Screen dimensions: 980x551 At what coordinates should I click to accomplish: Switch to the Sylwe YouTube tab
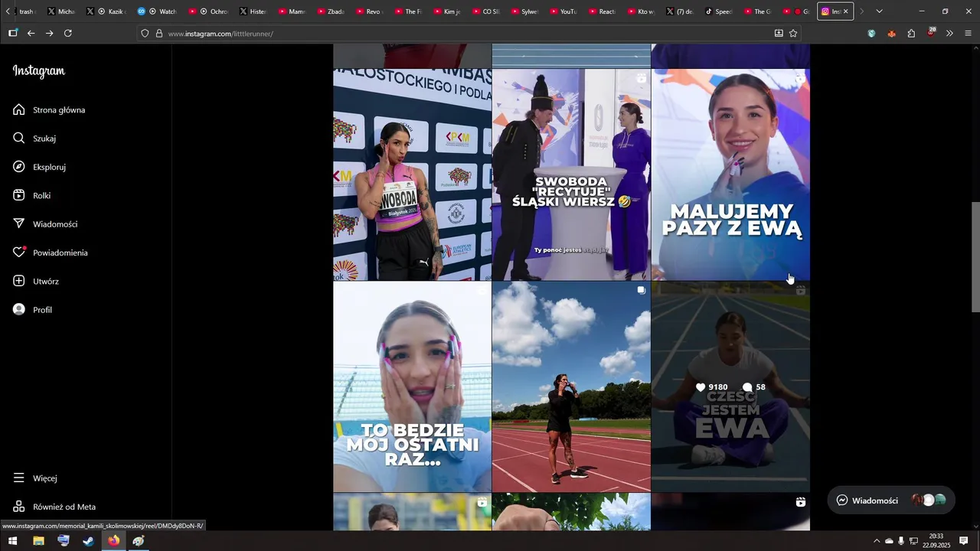(525, 11)
